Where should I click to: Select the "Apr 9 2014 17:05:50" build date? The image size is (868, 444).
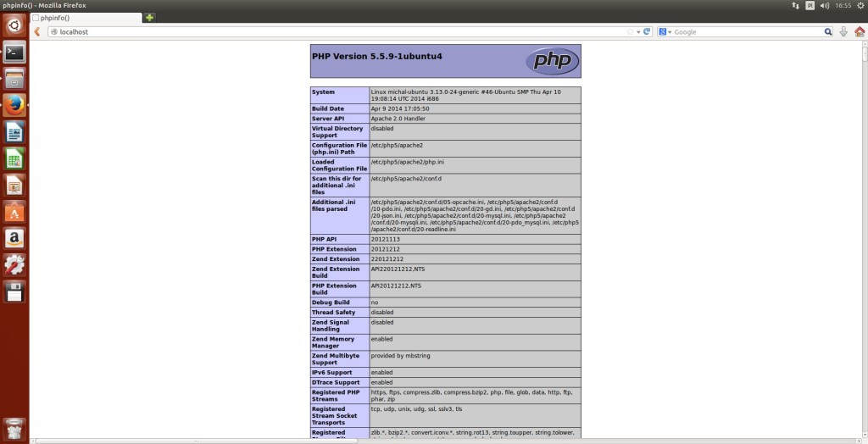pyautogui.click(x=400, y=108)
